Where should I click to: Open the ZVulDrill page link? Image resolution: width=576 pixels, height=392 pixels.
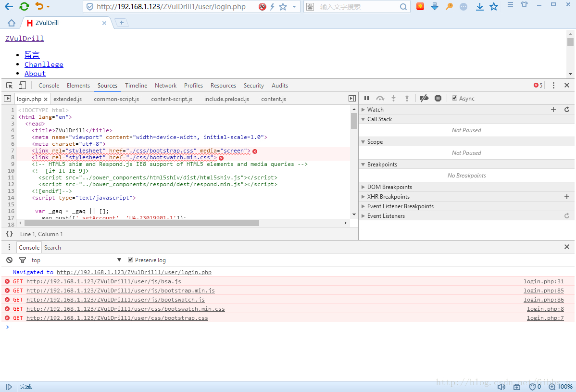coord(25,38)
